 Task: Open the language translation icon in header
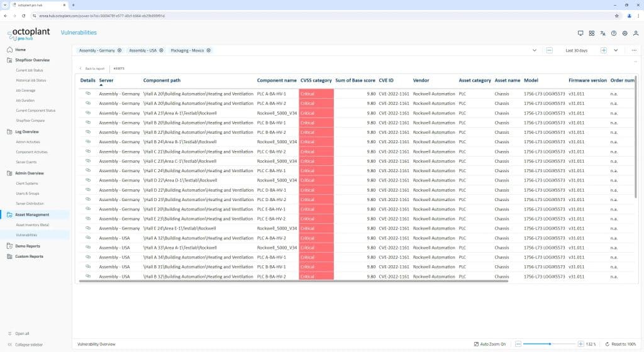602,33
